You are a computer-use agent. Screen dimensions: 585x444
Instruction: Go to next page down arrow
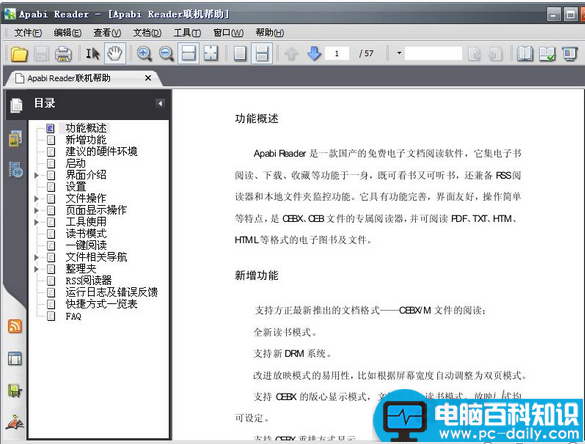[314, 54]
